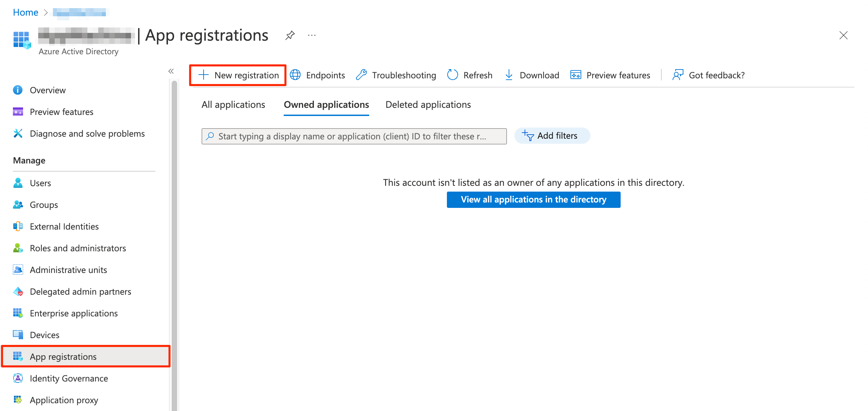
Task: Download the applications list
Action: [532, 75]
